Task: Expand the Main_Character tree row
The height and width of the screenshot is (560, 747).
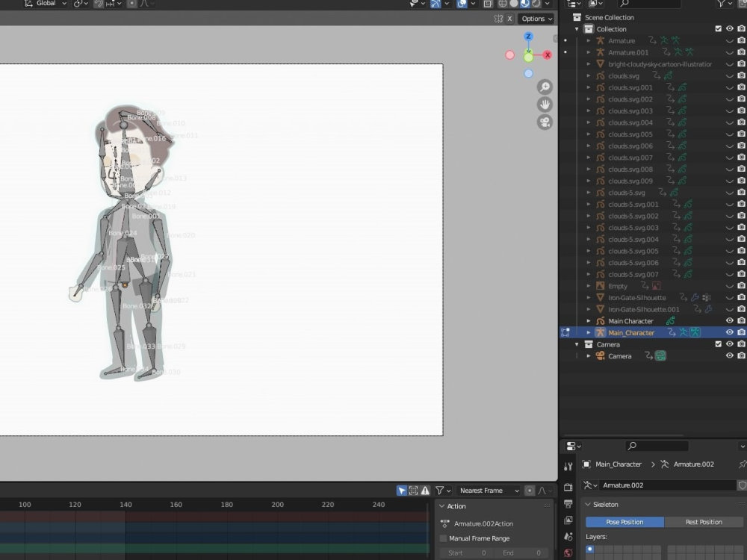Action: (589, 332)
